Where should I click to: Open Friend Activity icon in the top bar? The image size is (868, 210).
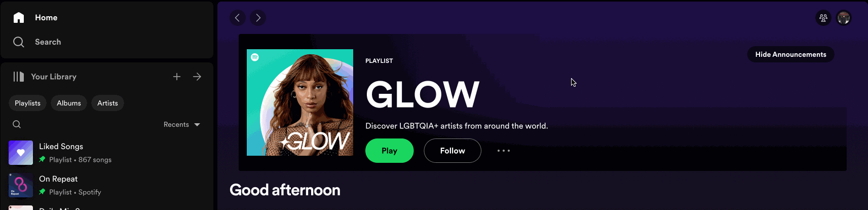(x=823, y=18)
